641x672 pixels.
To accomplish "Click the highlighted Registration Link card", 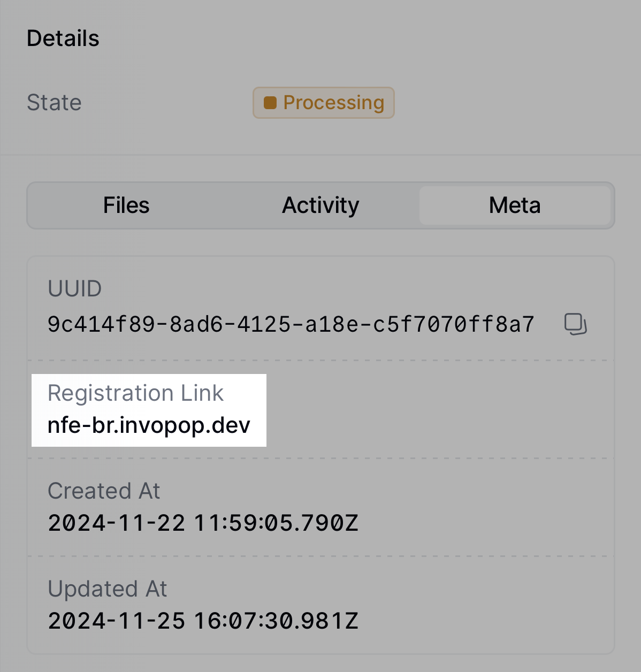I will click(x=149, y=409).
